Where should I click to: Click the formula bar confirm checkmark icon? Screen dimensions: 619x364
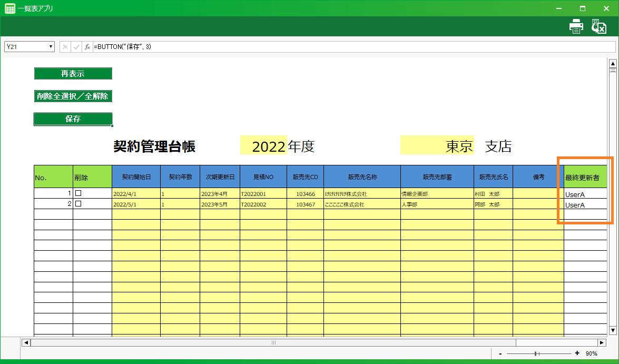click(76, 47)
